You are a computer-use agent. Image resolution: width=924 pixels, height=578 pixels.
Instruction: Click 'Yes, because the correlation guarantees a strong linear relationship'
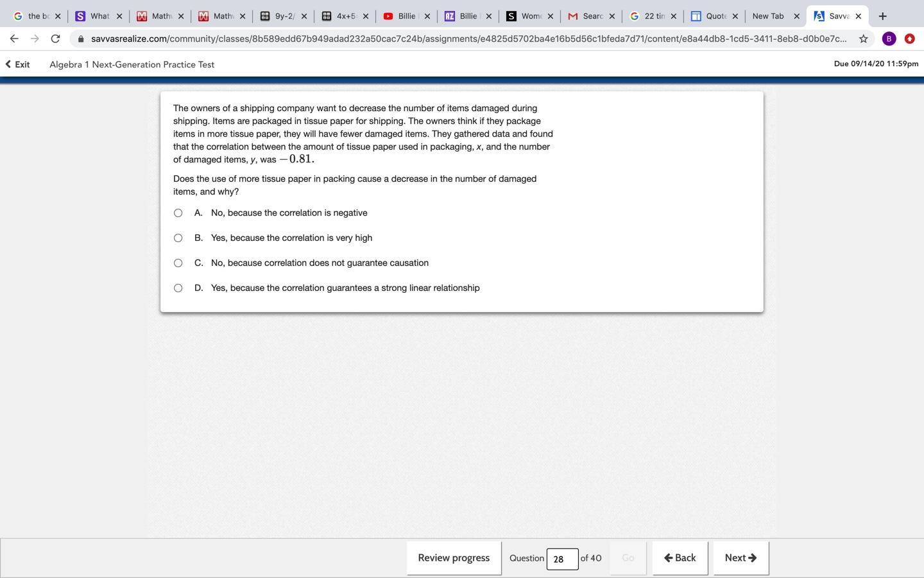[345, 288]
